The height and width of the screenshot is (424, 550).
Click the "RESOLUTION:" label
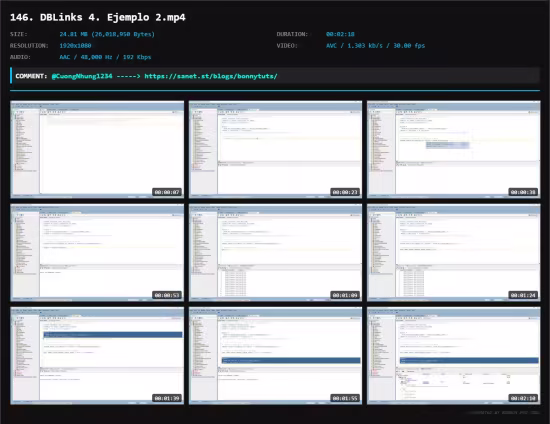(x=29, y=46)
